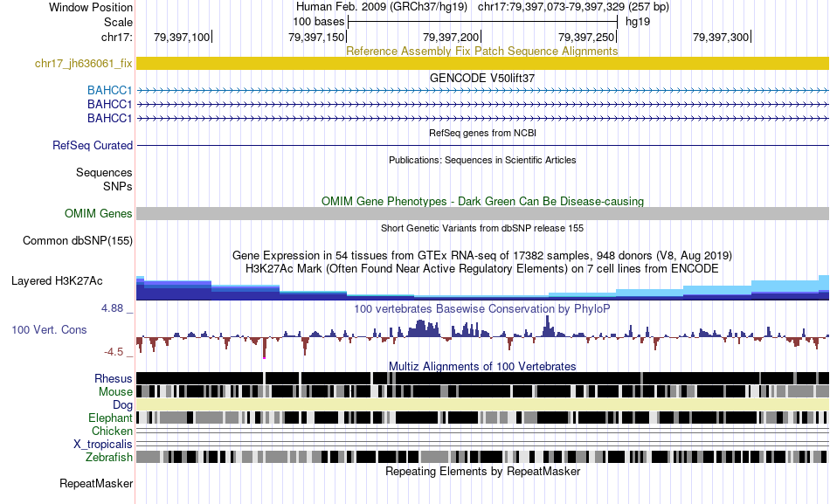Click the chr17_jh636061_fix track label
The width and height of the screenshot is (830, 504).
click(x=84, y=64)
